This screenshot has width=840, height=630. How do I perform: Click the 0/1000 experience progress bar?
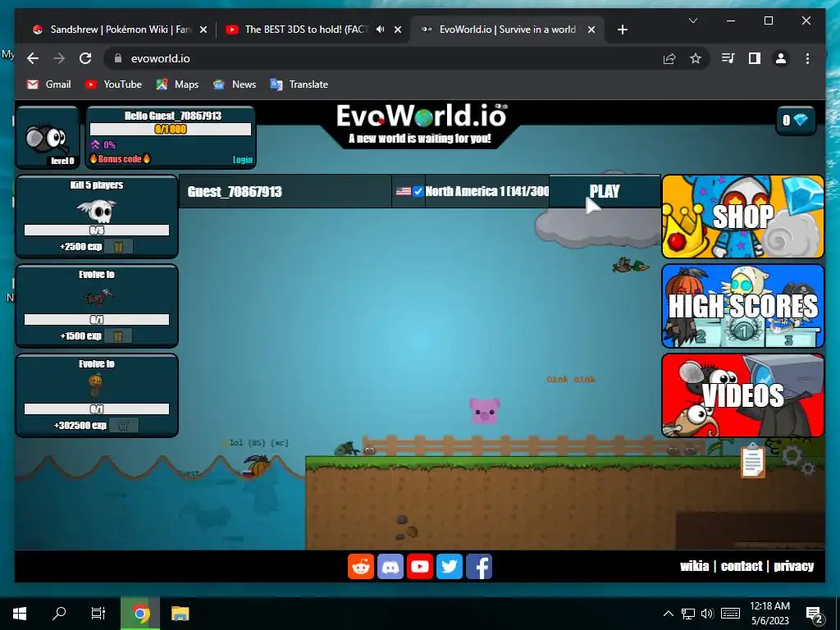(x=171, y=129)
